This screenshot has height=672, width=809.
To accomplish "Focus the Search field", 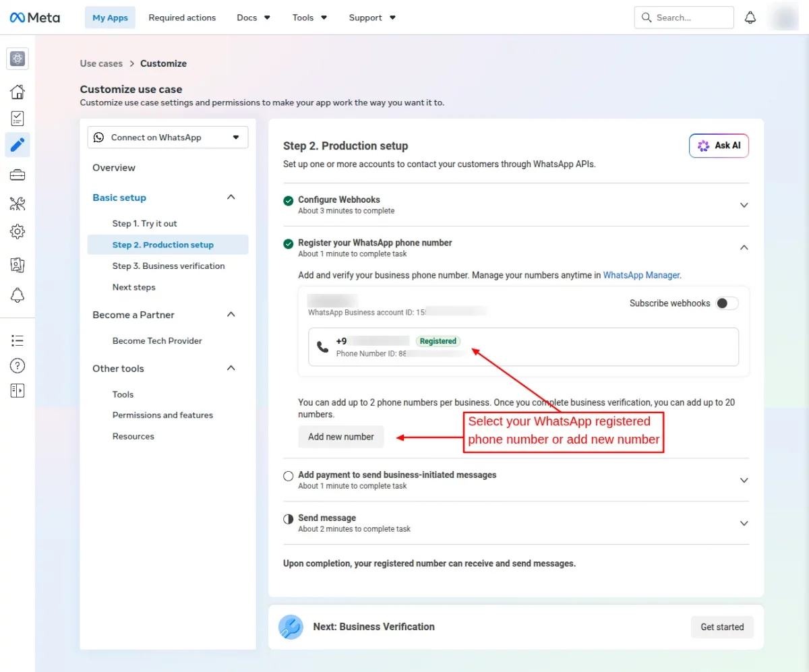I will point(684,18).
